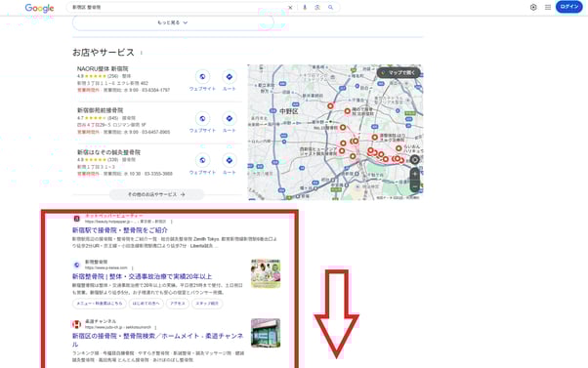
Task: Get route icon for NAORU整体 新宿院
Action: [x=230, y=77]
